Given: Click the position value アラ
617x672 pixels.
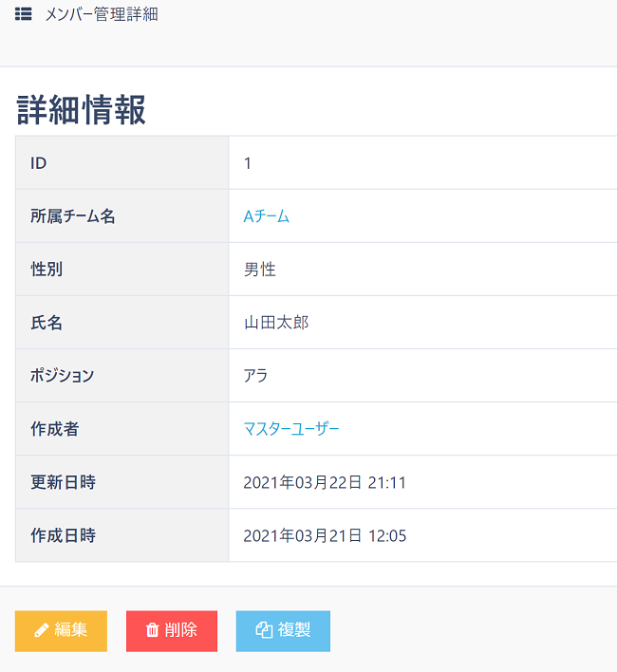Looking at the screenshot, I should click(255, 376).
